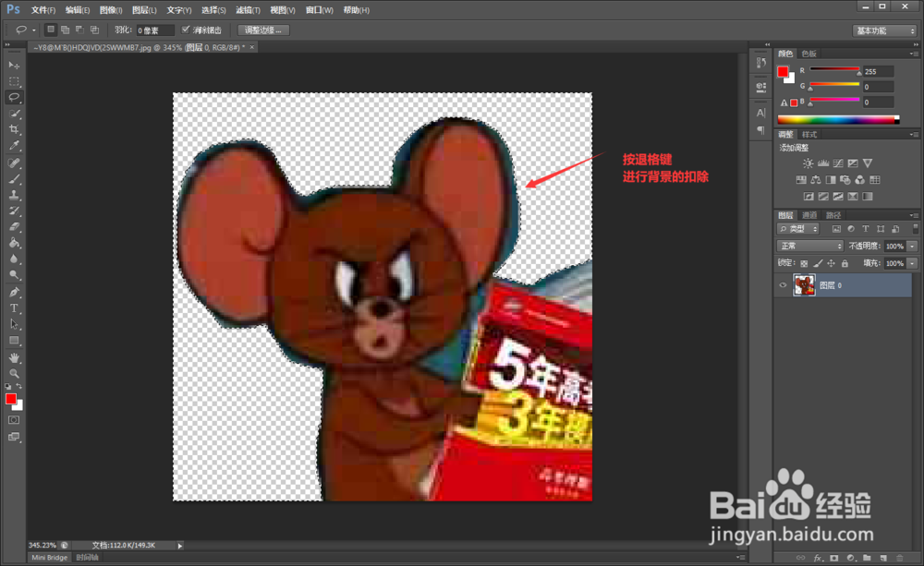Add Curves adjustment

(x=838, y=163)
